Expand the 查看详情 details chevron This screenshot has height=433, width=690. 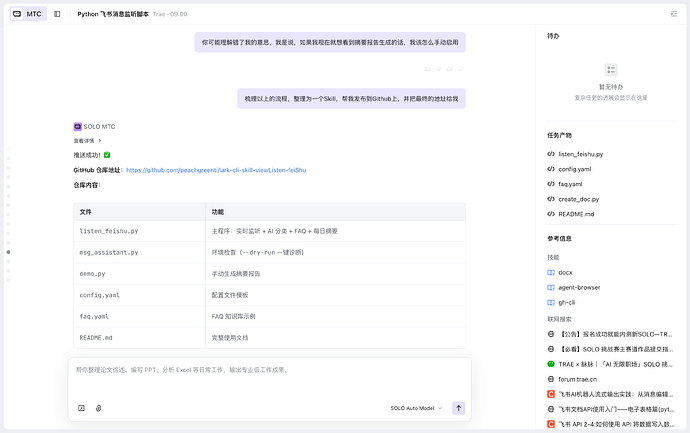pyautogui.click(x=100, y=141)
